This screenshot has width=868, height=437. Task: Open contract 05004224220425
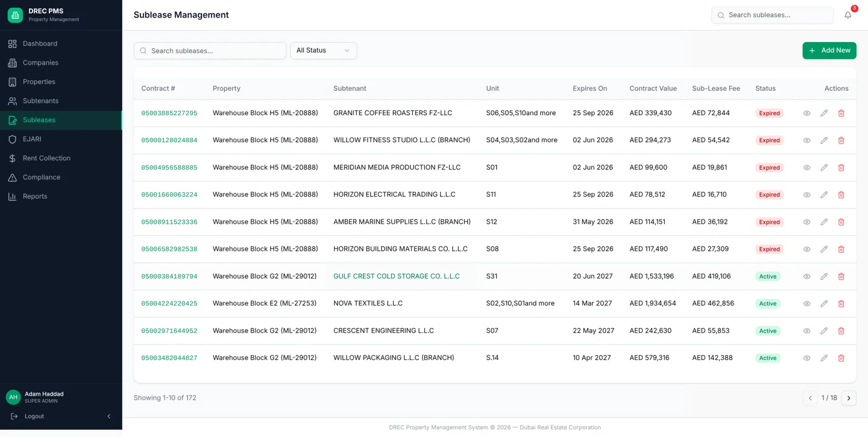169,304
